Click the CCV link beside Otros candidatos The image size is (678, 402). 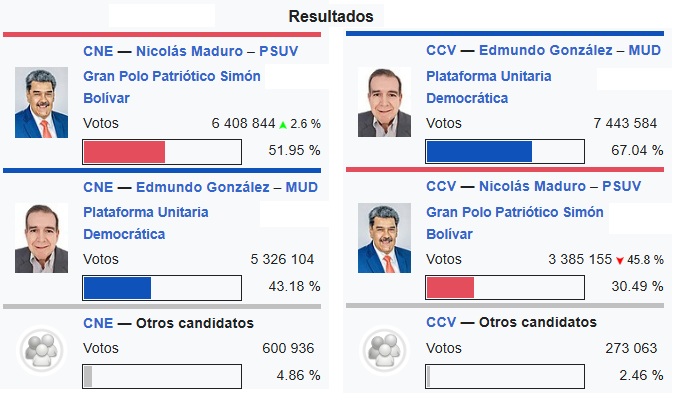[x=441, y=322]
